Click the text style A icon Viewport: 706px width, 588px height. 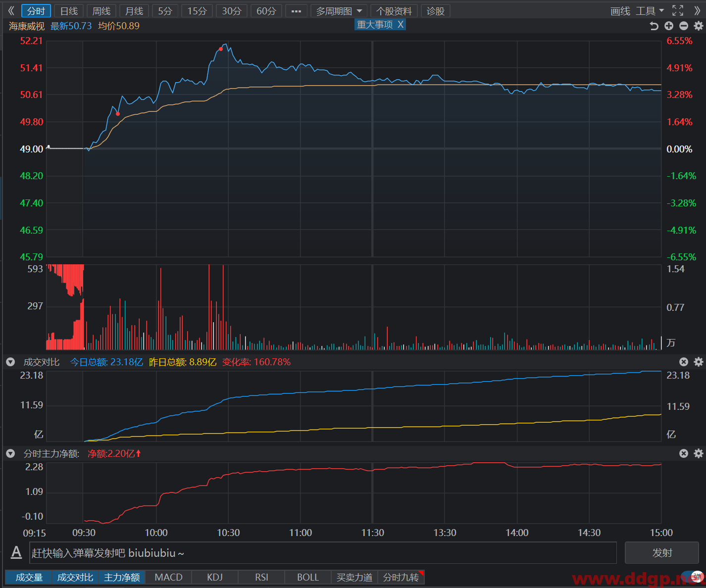pyautogui.click(x=16, y=552)
